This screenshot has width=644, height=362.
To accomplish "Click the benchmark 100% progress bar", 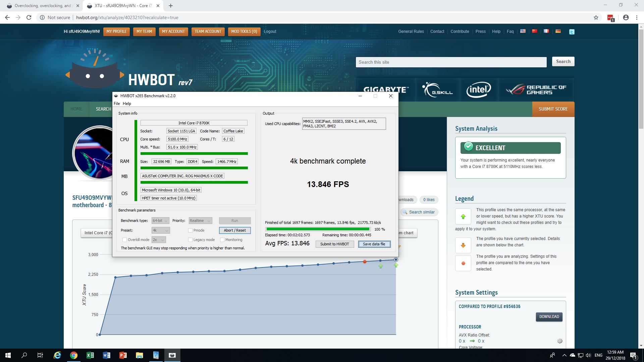I will click(318, 229).
